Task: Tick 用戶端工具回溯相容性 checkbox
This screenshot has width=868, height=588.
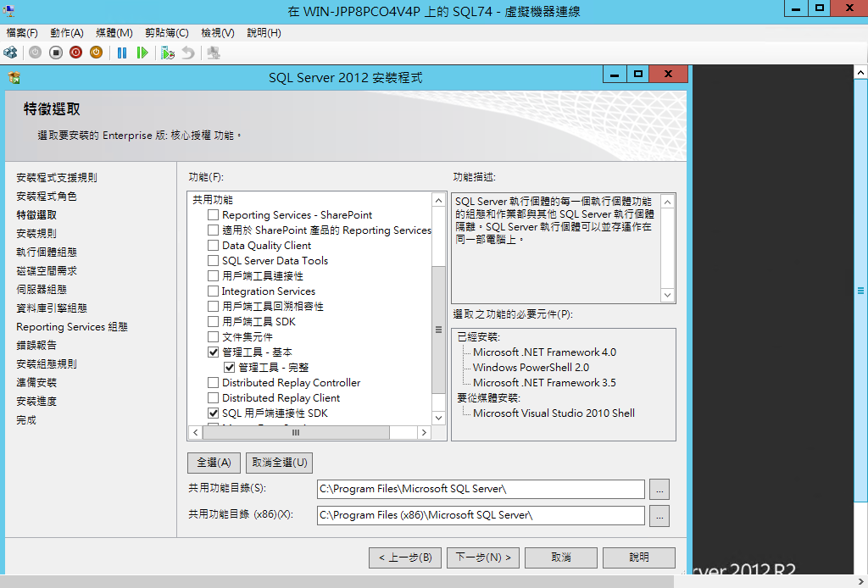Action: (x=213, y=306)
